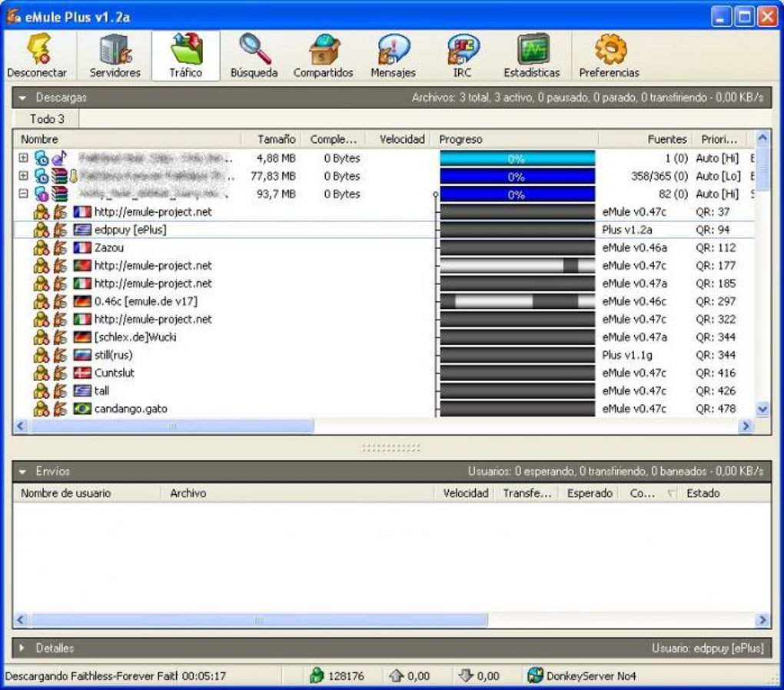Open the IRC chat window
This screenshot has height=690, width=784.
click(x=462, y=52)
